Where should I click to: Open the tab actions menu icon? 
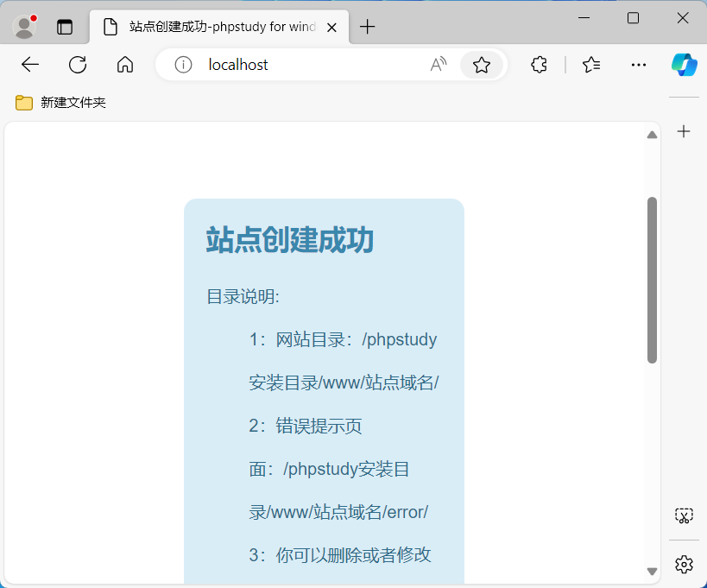[65, 27]
